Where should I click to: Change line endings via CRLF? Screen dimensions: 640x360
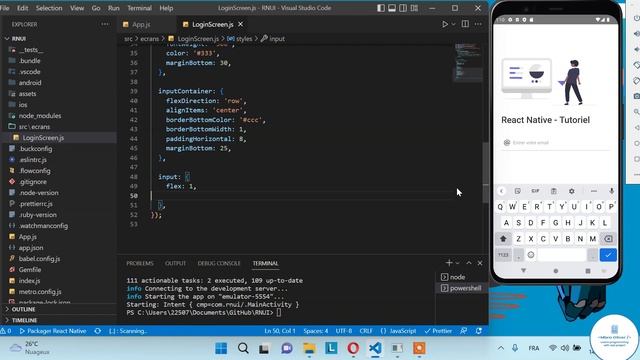coord(366,331)
